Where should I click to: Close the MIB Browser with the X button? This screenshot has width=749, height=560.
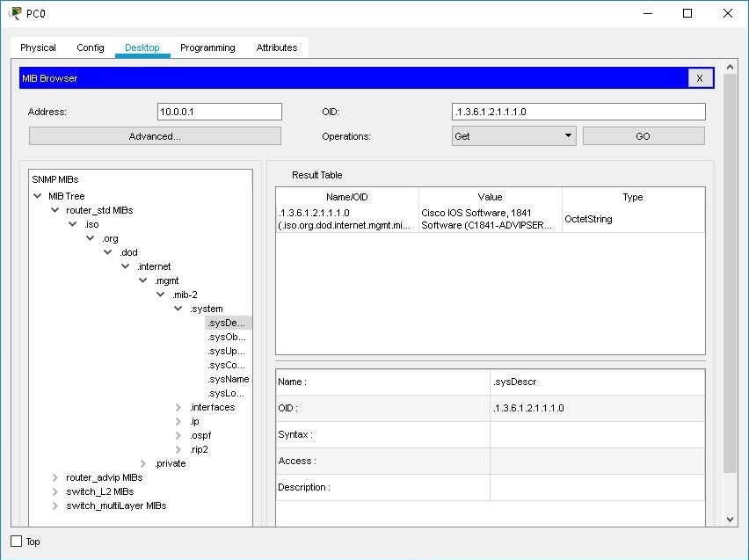coord(701,77)
